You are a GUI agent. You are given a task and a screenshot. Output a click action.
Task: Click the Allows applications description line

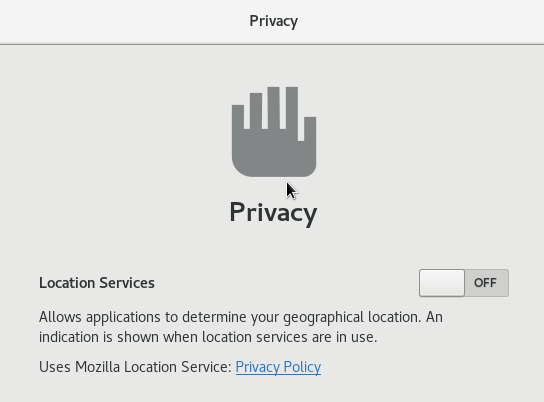click(x=241, y=317)
